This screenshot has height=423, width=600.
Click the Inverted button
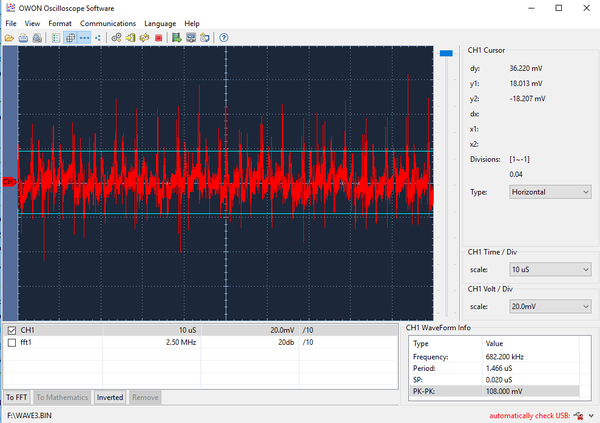(110, 397)
